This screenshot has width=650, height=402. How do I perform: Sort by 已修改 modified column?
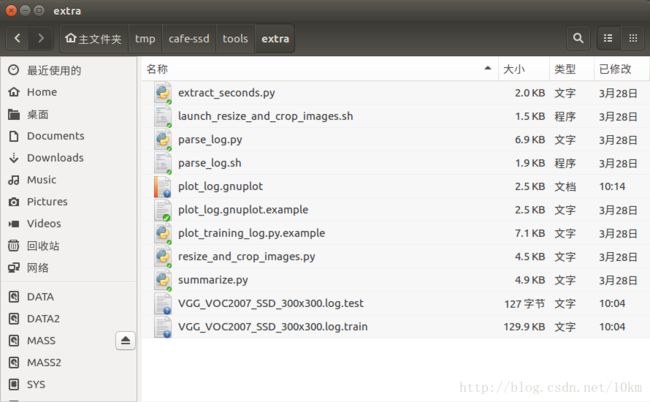point(621,69)
